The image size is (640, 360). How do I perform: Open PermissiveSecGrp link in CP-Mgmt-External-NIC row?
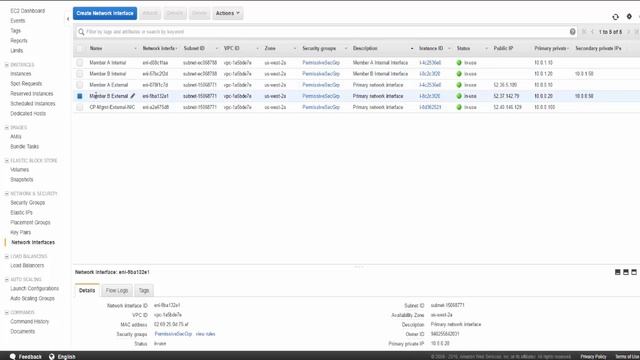[x=321, y=107]
